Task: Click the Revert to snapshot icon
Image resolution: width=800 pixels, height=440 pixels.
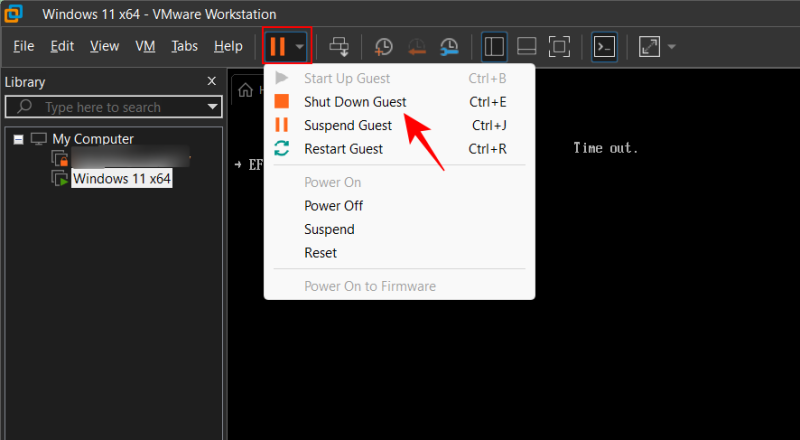Action: click(416, 46)
